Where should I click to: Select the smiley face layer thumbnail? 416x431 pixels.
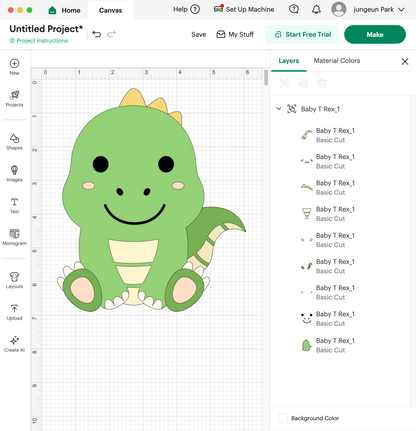tap(306, 318)
